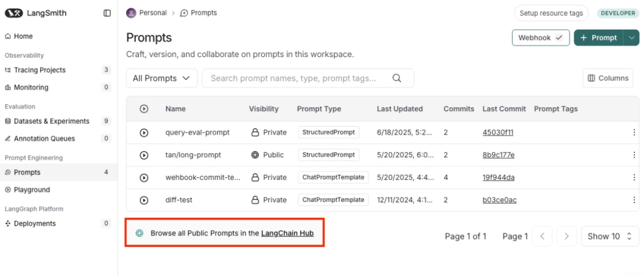Go to next page arrow

[567, 236]
